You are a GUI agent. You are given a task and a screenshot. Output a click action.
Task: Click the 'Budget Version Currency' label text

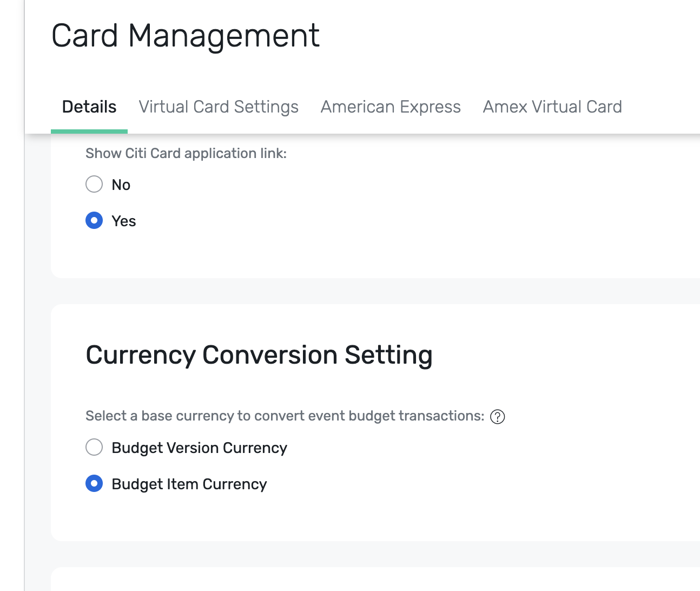coord(199,448)
